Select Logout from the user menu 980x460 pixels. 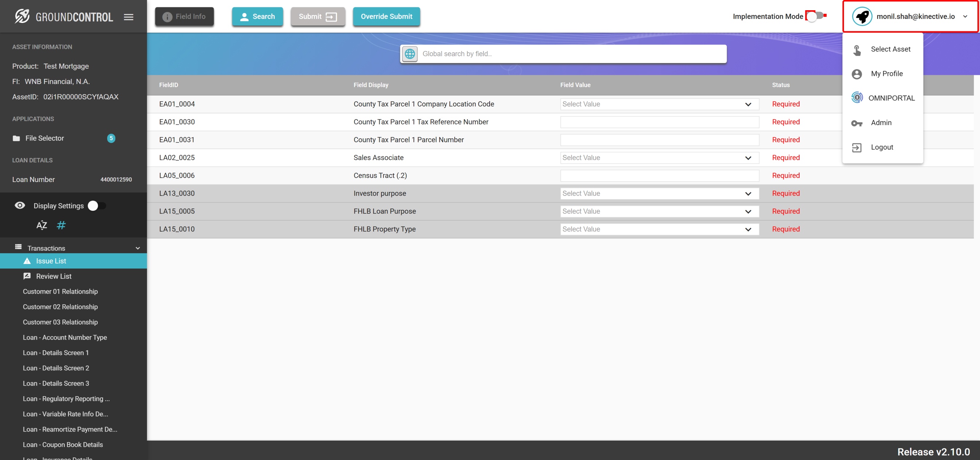pyautogui.click(x=882, y=147)
